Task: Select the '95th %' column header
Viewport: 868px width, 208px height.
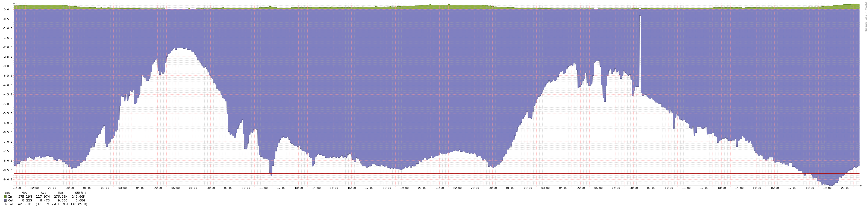Action: click(x=81, y=193)
